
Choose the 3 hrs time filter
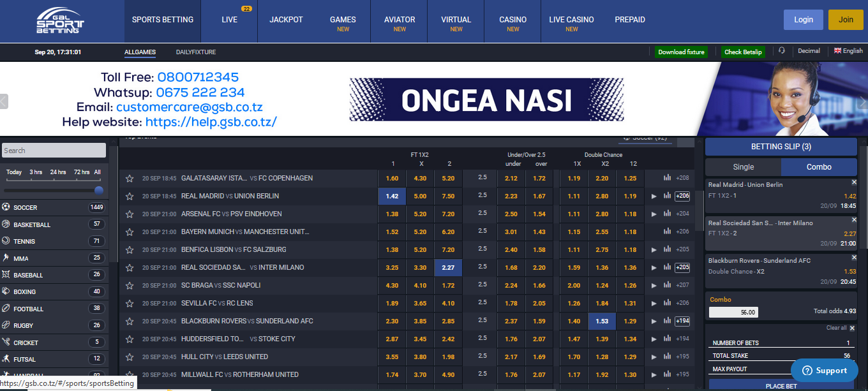36,172
